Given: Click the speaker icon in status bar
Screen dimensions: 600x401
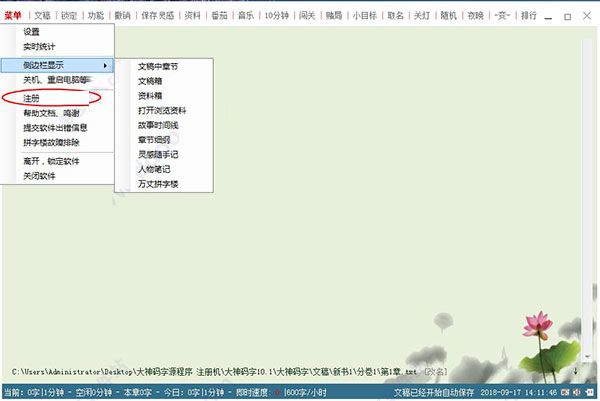Looking at the screenshot, I should 577,393.
